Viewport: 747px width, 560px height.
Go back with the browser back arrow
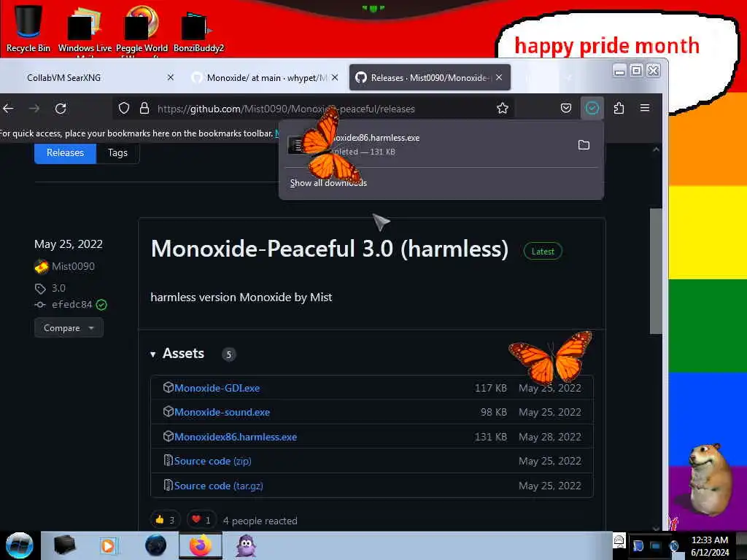coord(8,109)
